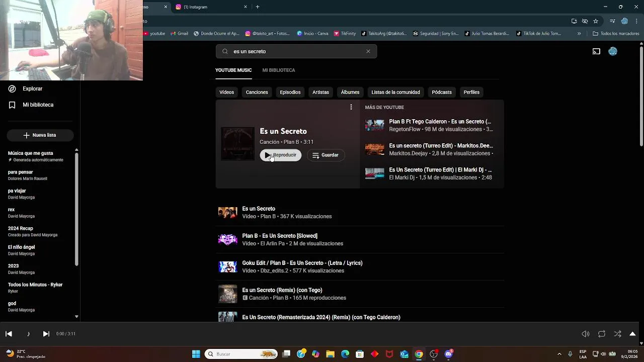Open the cast to device icon

coord(596,51)
